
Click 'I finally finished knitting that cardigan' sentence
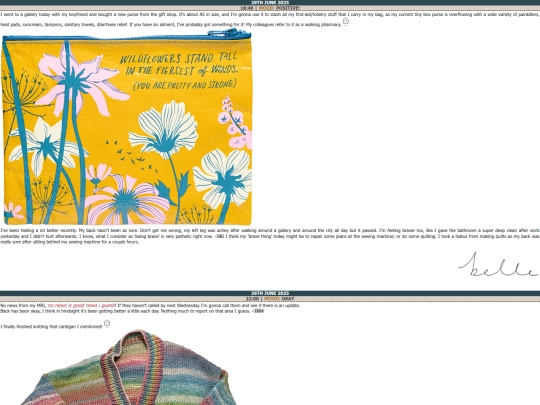[51, 326]
